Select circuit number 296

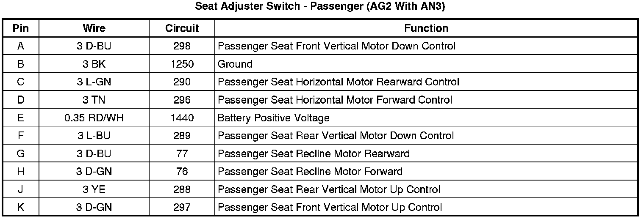[x=182, y=100]
